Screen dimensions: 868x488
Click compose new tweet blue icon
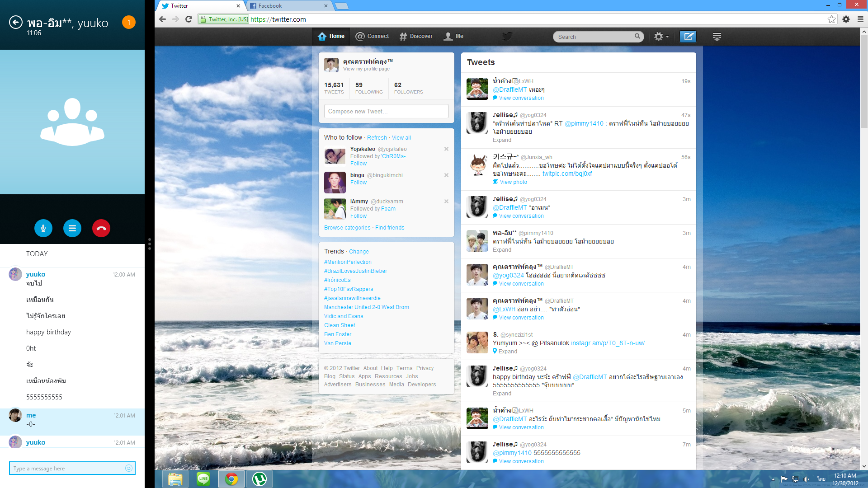[x=688, y=37]
